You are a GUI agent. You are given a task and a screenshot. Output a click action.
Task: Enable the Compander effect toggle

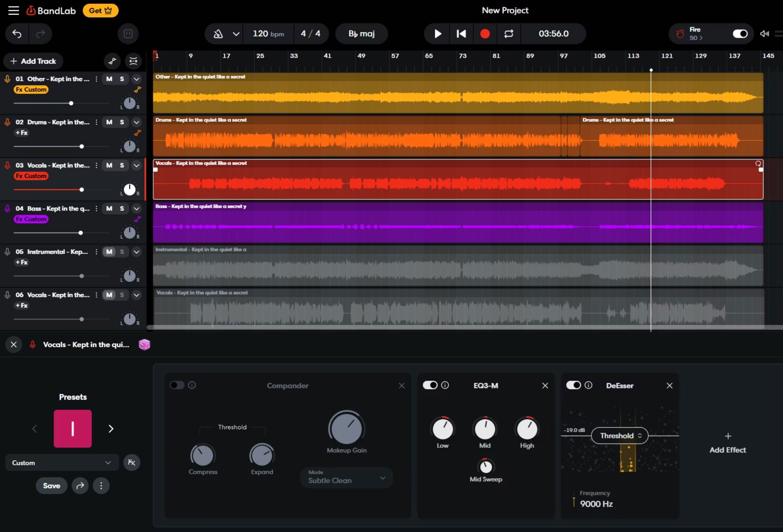(x=177, y=385)
